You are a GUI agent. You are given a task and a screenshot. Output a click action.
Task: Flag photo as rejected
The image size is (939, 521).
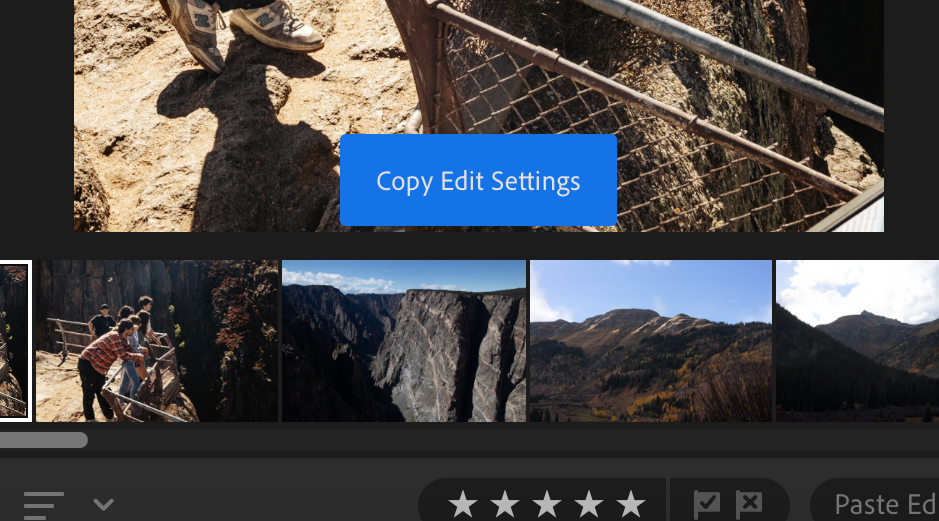click(749, 504)
